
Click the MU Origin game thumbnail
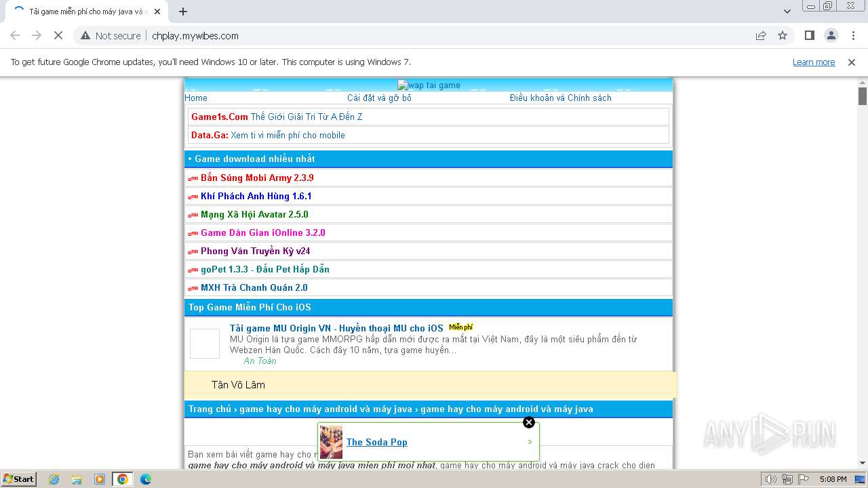click(205, 344)
